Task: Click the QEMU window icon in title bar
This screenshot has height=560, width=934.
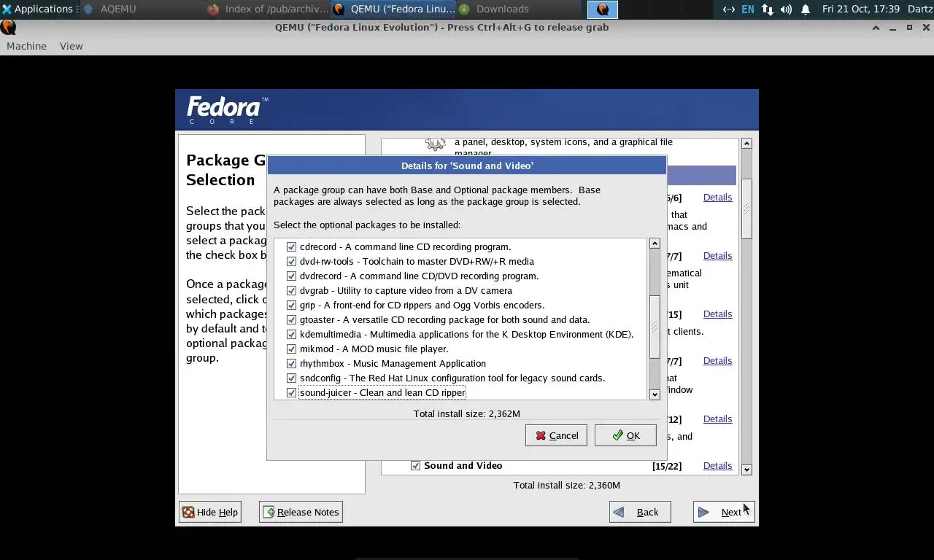Action: click(8, 27)
